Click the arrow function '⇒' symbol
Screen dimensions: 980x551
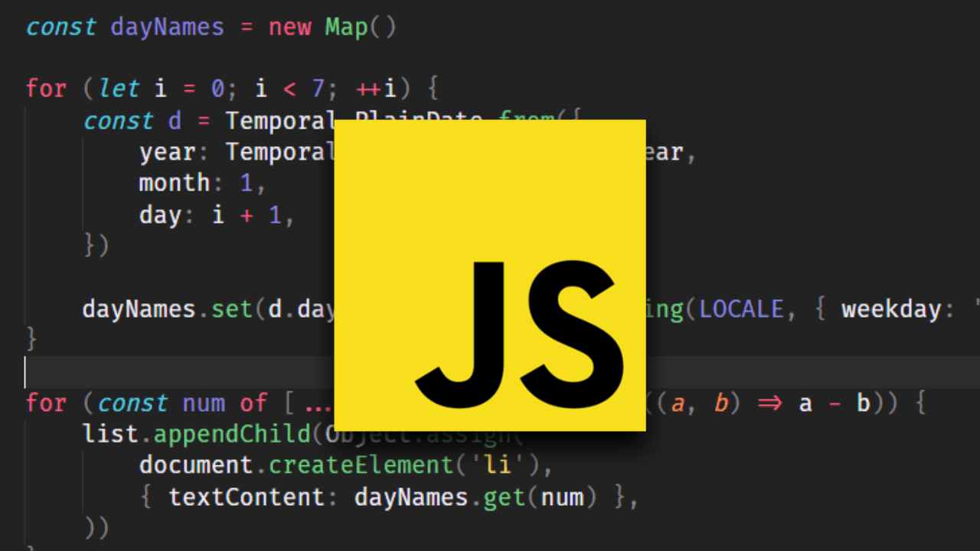[768, 403]
